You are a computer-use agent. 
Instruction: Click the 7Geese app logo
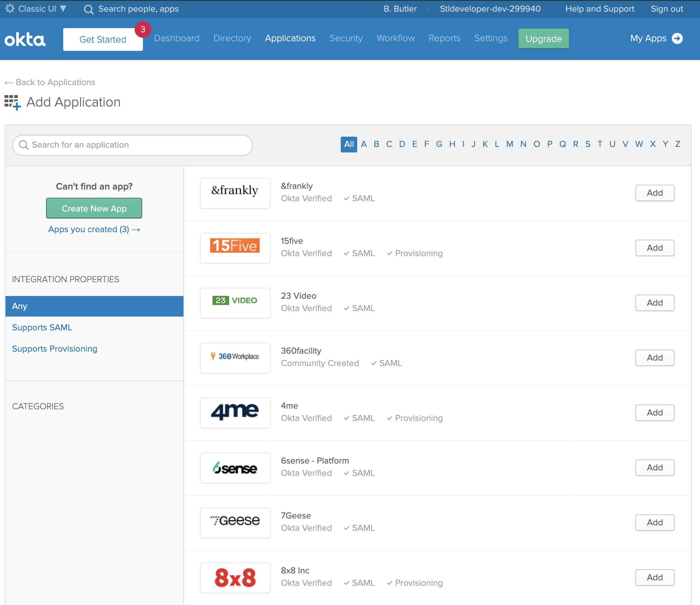click(235, 523)
